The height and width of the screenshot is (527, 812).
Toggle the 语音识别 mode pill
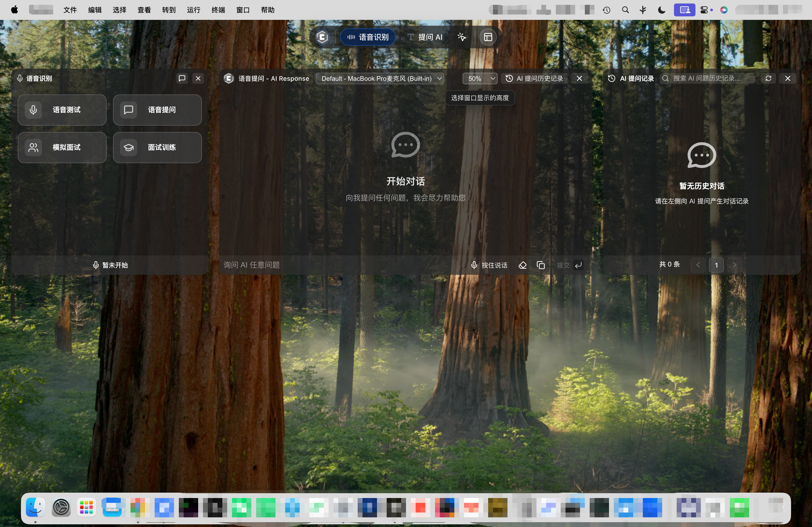tap(368, 37)
